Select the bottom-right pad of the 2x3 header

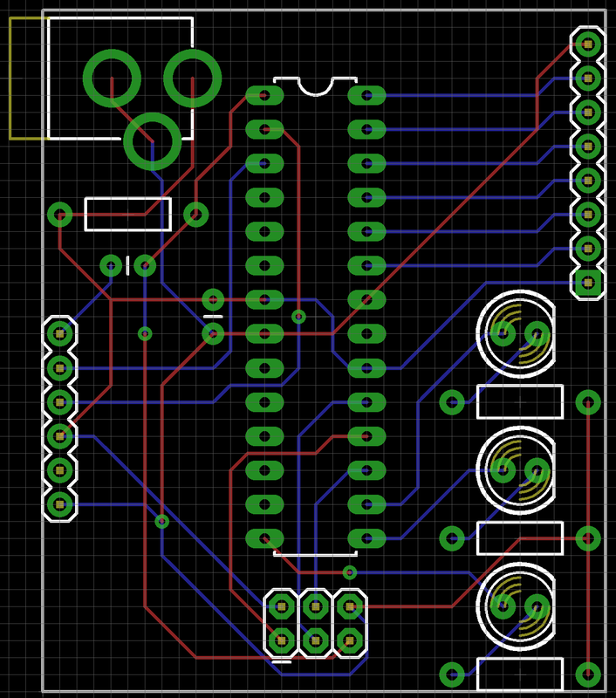pos(349,640)
